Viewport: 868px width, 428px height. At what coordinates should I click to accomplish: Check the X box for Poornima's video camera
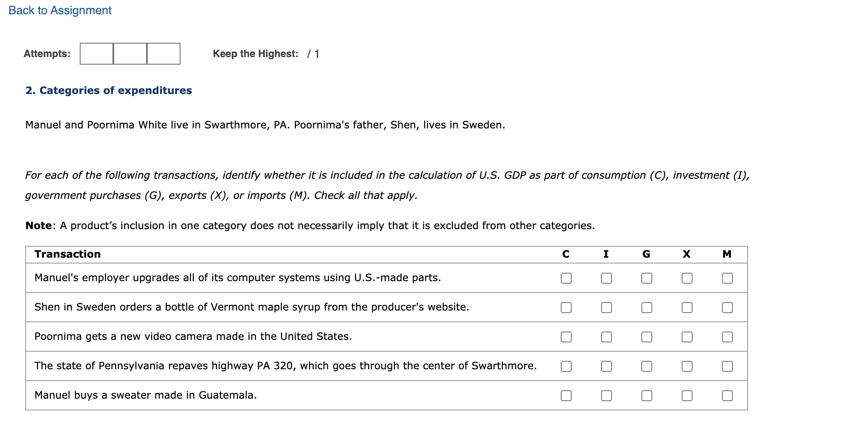point(686,337)
